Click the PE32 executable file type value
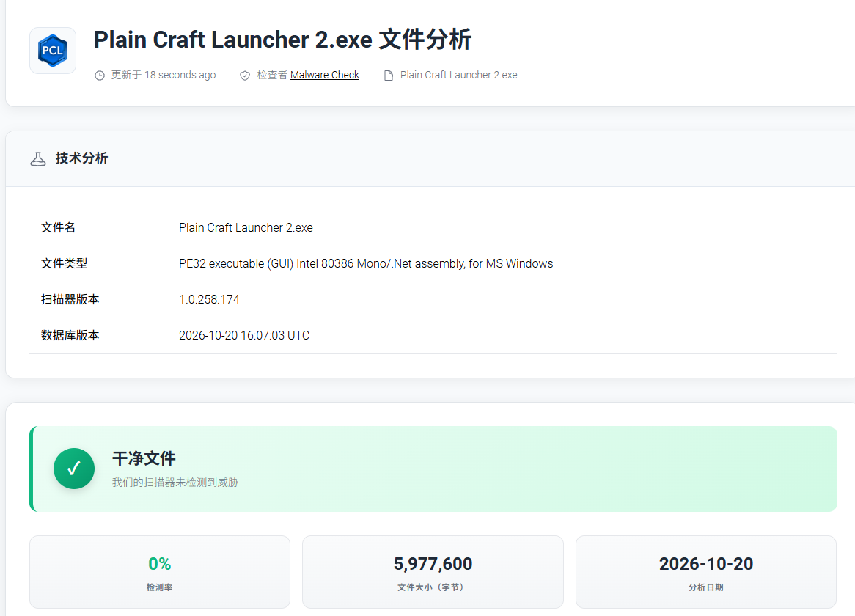 [x=366, y=263]
